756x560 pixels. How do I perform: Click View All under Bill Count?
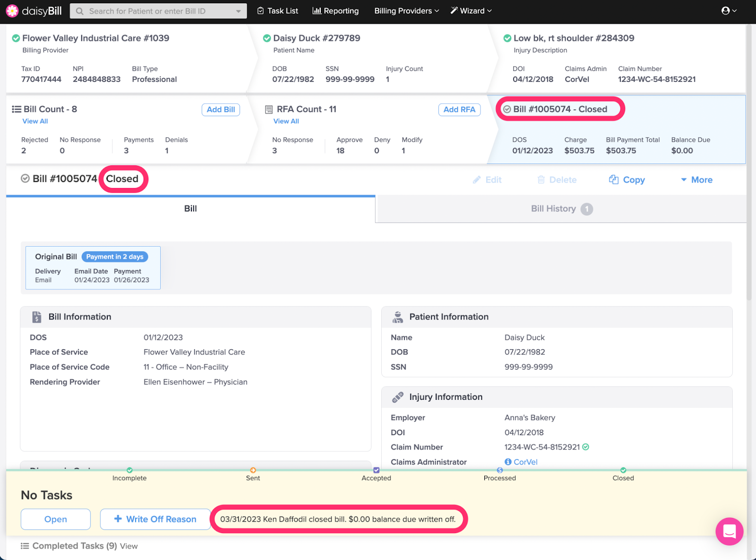click(35, 121)
